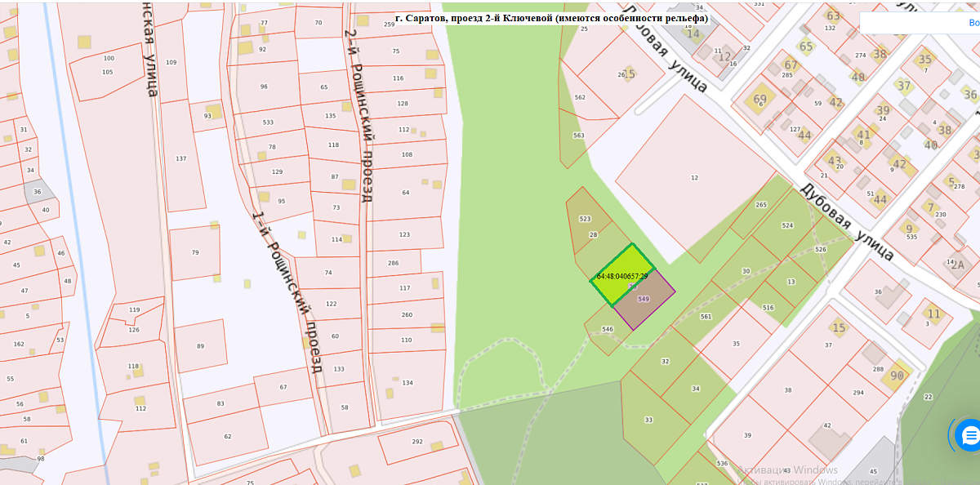Click the building labeled 2А
Image resolution: width=980 pixels, height=485 pixels.
click(957, 264)
